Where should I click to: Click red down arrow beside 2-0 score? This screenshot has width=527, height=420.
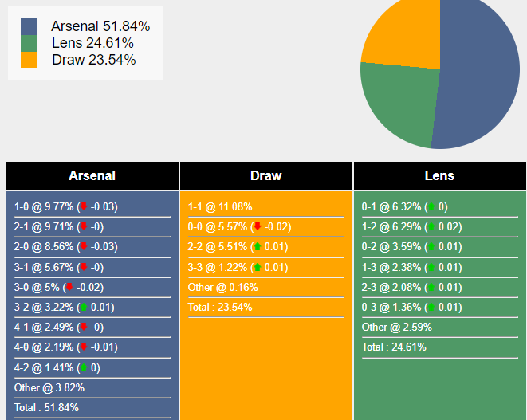coord(83,247)
